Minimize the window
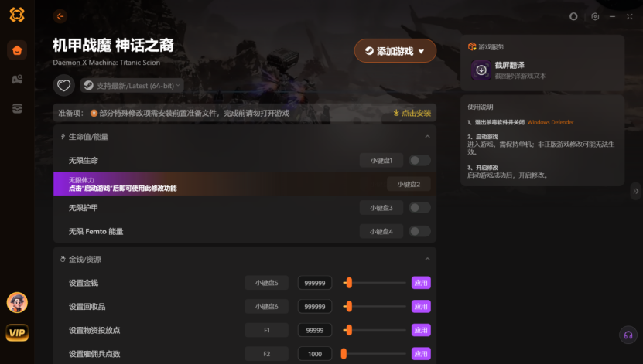Image resolution: width=643 pixels, height=364 pixels. pyautogui.click(x=612, y=16)
